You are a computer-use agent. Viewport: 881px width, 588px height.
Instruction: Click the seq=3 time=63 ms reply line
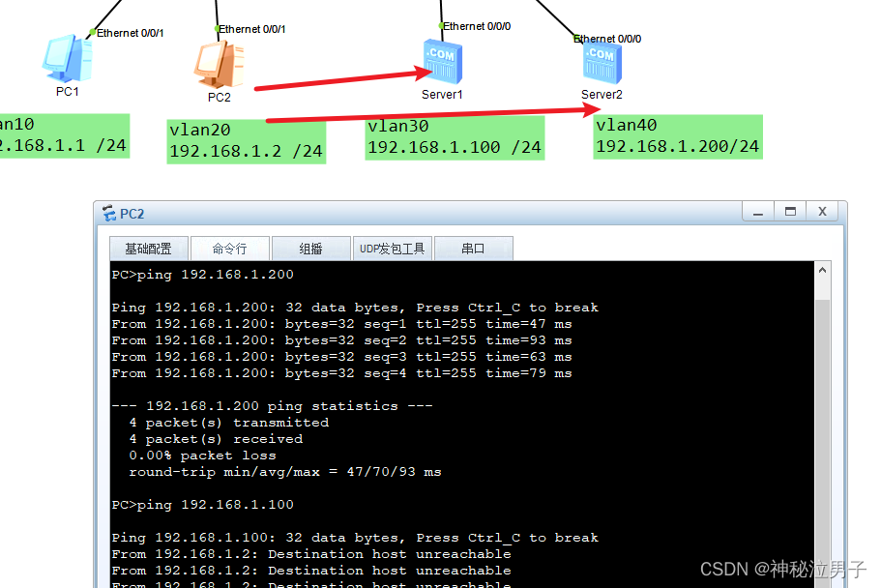341,357
